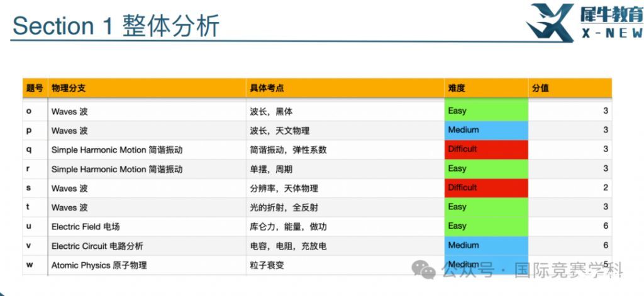This screenshot has height=296, width=644.
Task: Click score value 3 in row t
Action: click(606, 207)
